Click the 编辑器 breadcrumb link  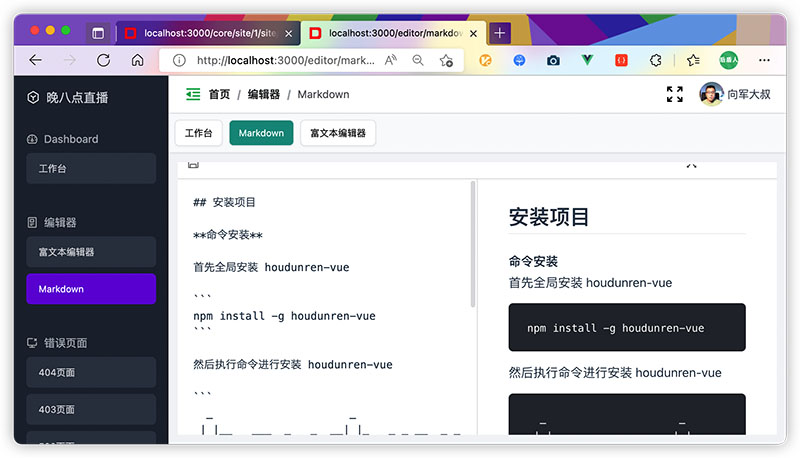[x=264, y=94]
